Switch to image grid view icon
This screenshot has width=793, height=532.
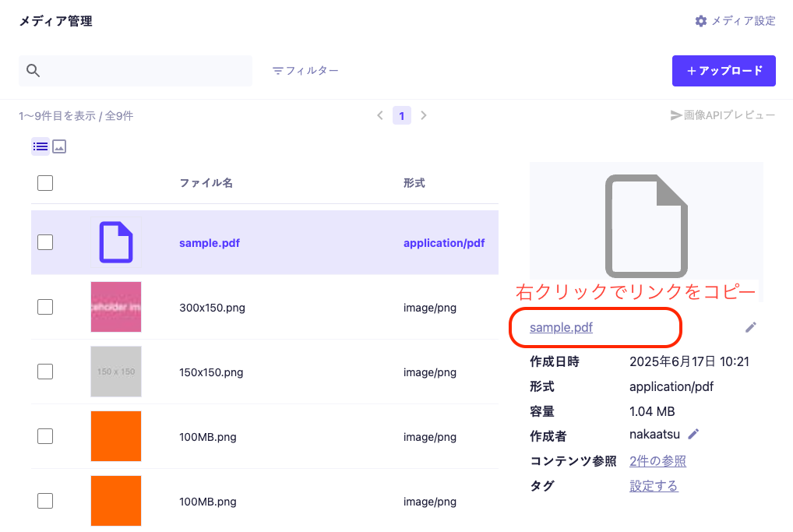point(59,146)
